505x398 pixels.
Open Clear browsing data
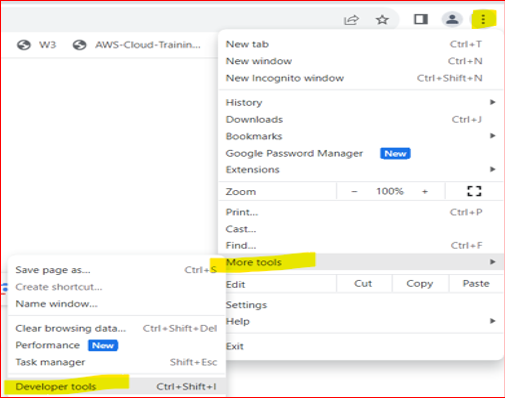117,328
